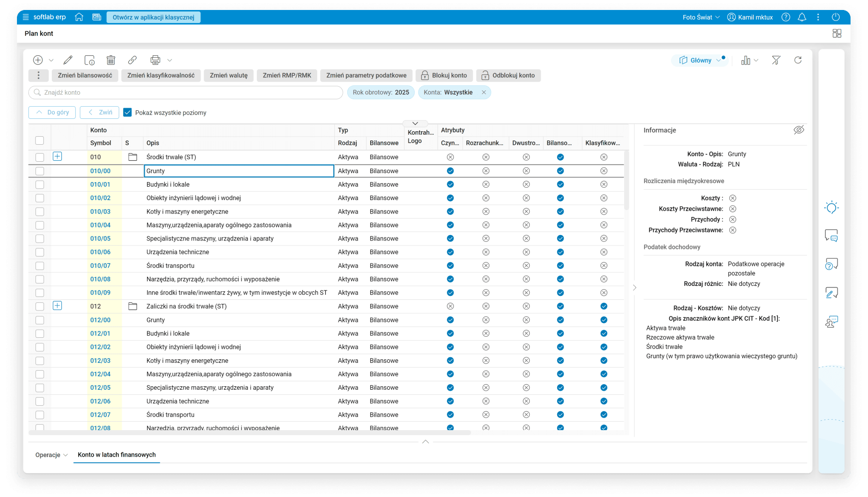Tick the checkbox for row 010/00
This screenshot has width=868, height=497.
[40, 171]
